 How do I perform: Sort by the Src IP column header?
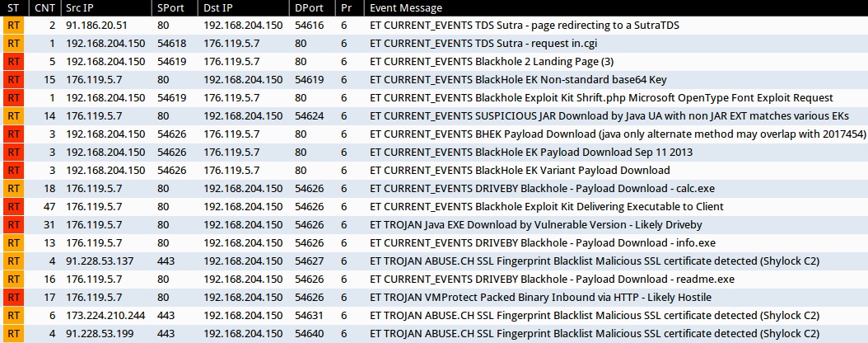[x=105, y=8]
